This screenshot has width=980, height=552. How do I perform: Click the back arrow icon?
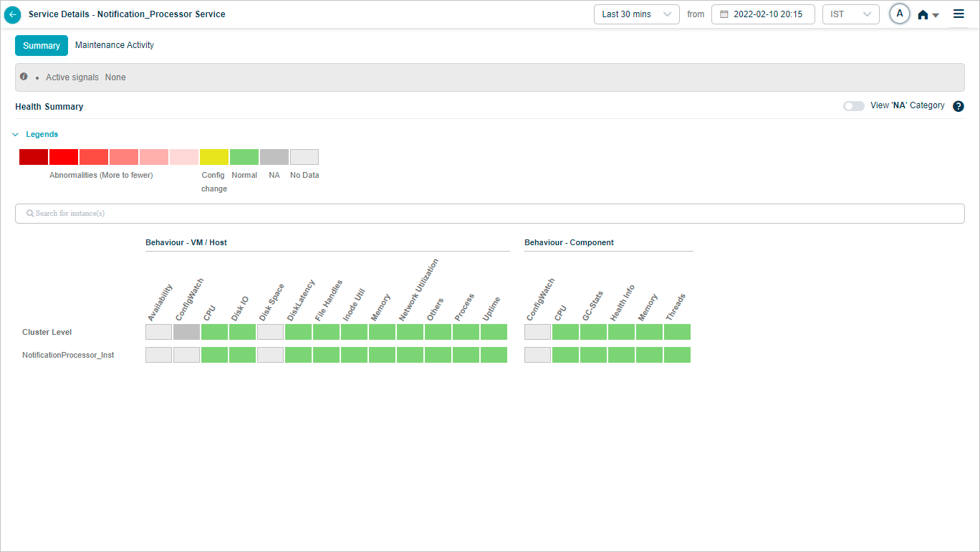coord(13,14)
